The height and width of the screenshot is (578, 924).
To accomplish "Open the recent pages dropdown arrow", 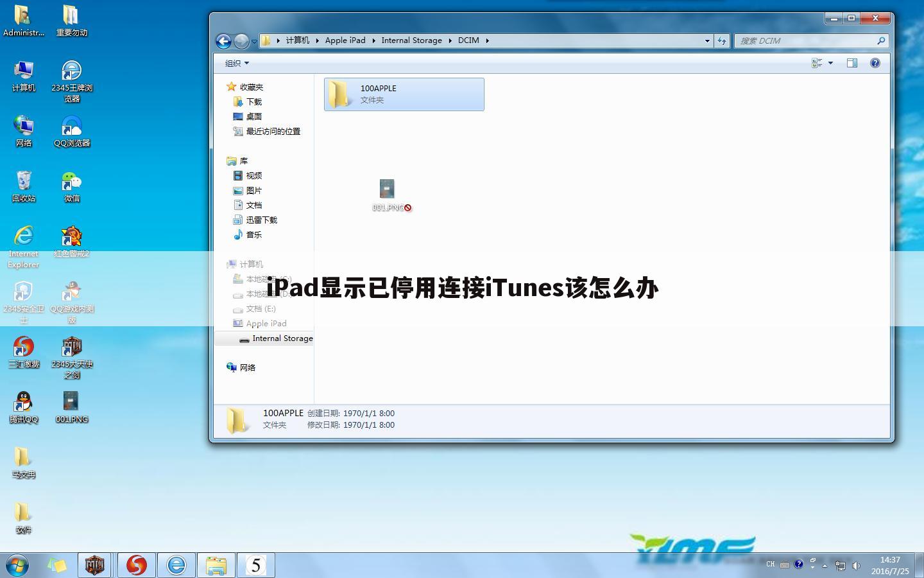I will click(x=254, y=41).
